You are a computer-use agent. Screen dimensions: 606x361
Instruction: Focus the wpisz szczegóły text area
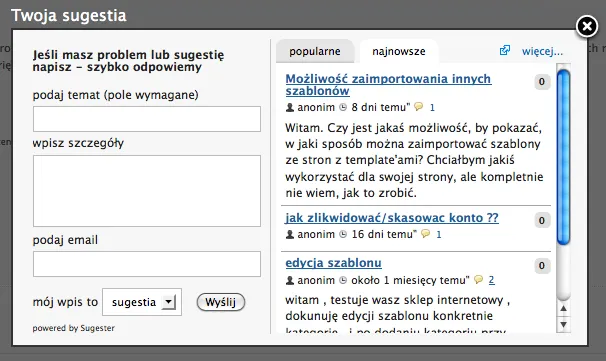[x=147, y=191]
